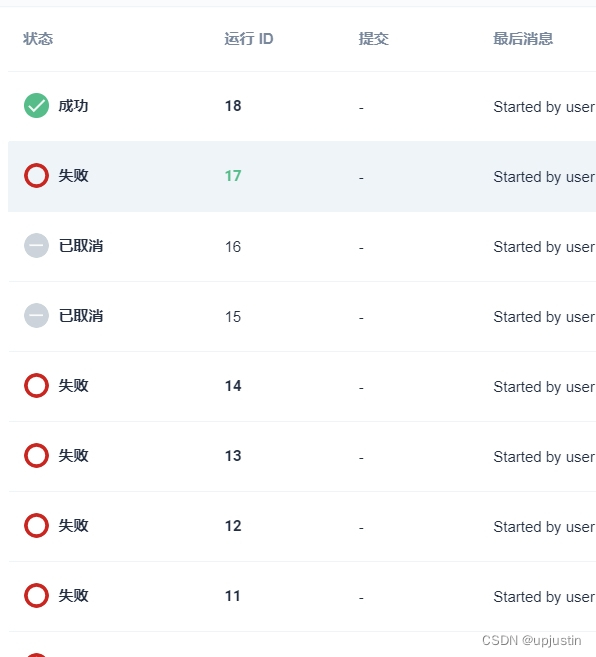Screen dimensions: 596x657
Task: Open highlighted run ID 17
Action: coord(233,176)
